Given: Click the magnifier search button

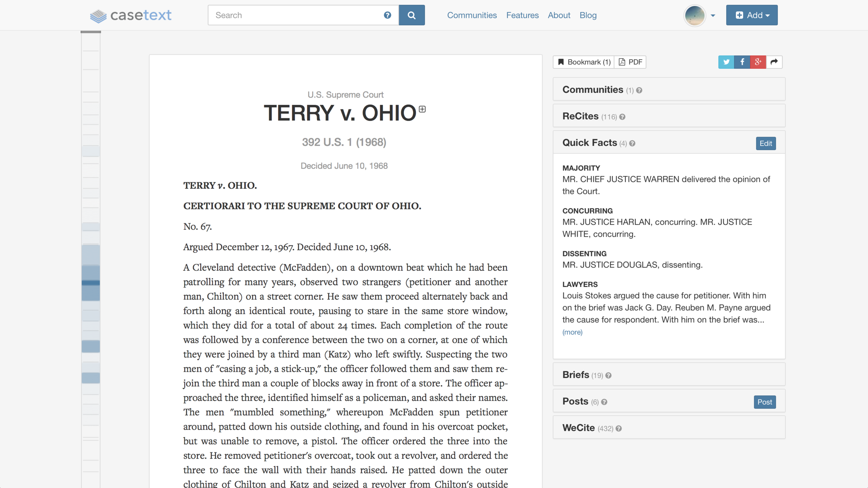Looking at the screenshot, I should click(412, 15).
